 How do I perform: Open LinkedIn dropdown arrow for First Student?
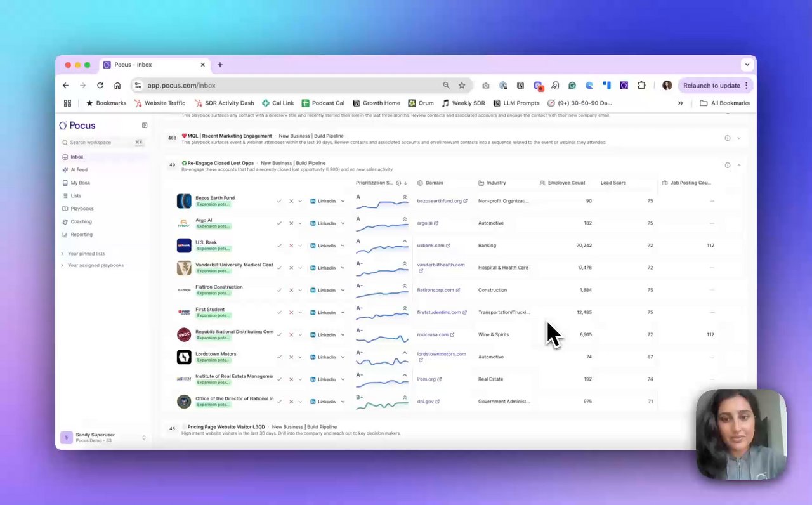(x=343, y=312)
